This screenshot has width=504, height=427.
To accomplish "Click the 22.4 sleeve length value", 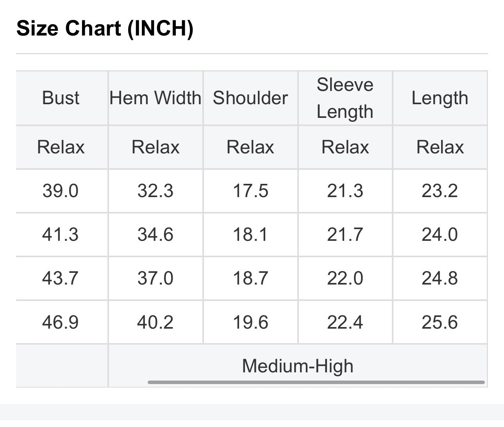I will (x=345, y=322).
